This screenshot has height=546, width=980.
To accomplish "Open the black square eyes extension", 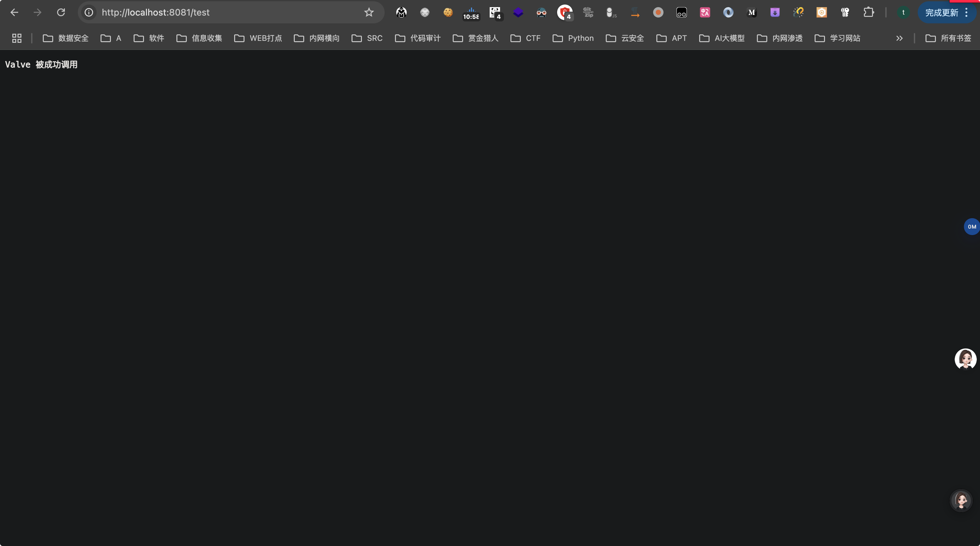I will pos(681,13).
